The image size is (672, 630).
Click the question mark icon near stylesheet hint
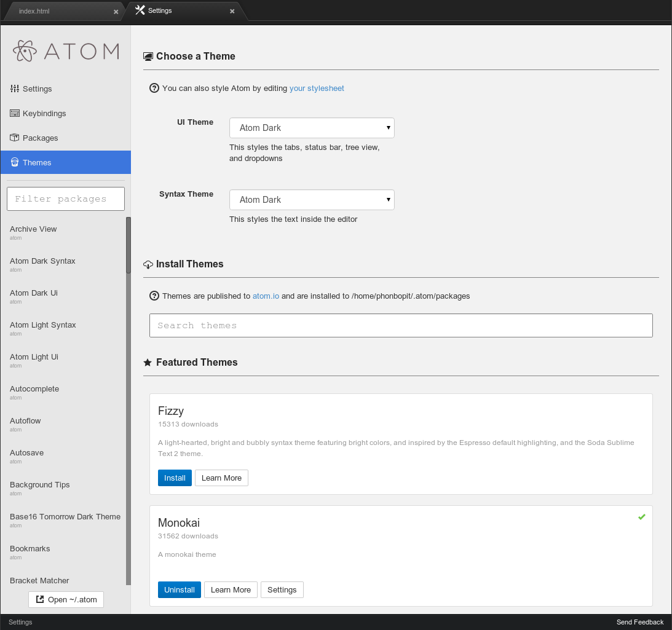click(154, 88)
